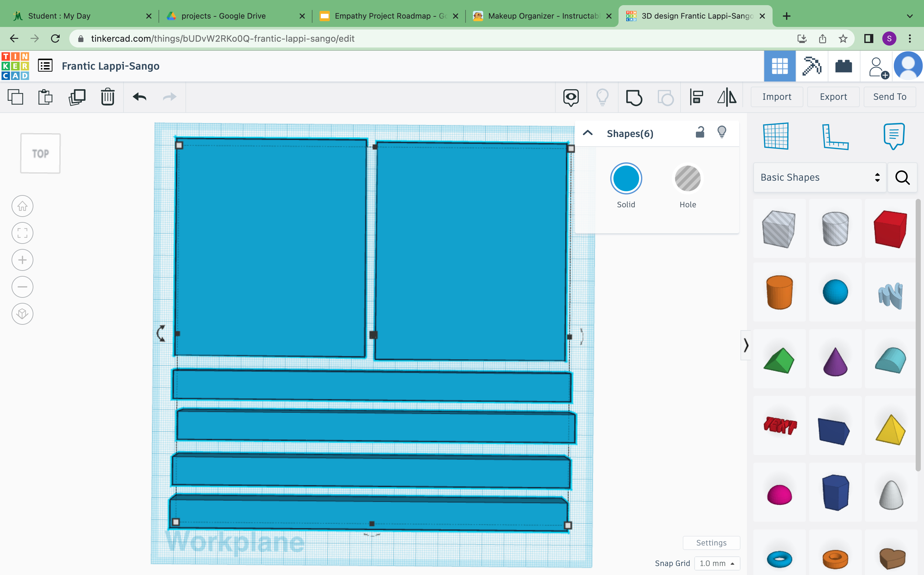Switch to the Empathy Project Roadmap tab
924x575 pixels.
[384, 16]
